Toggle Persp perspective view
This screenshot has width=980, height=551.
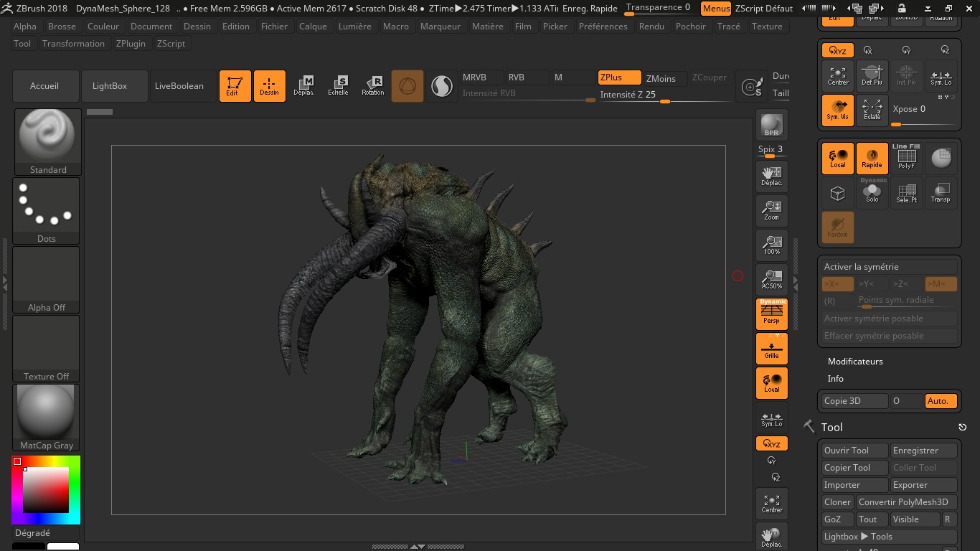[771, 314]
